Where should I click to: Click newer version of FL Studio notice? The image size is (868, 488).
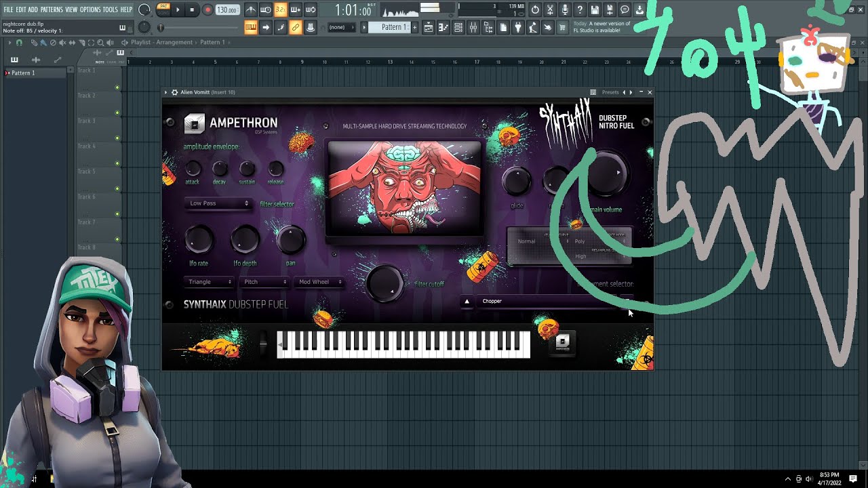click(601, 27)
